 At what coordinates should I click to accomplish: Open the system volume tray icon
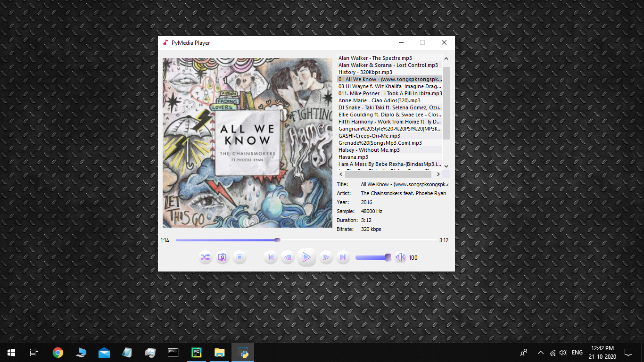coord(563,353)
